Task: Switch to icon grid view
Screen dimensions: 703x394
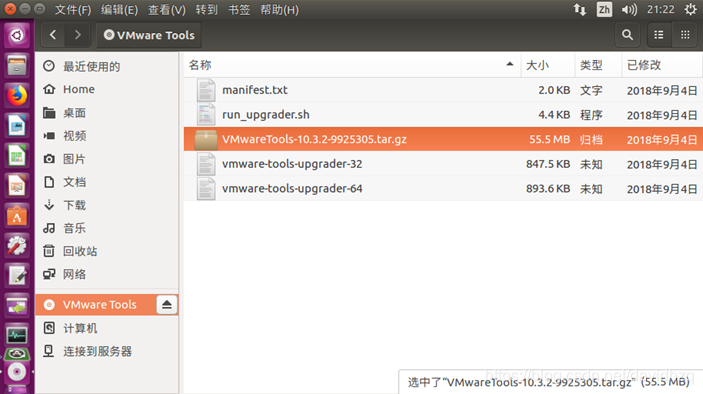Action: tap(685, 35)
